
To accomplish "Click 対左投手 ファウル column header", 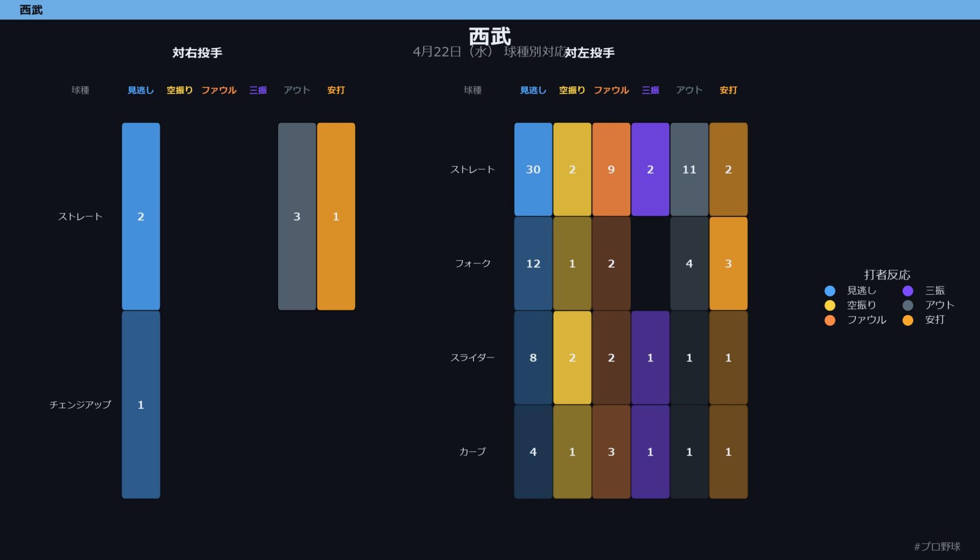I will point(611,90).
